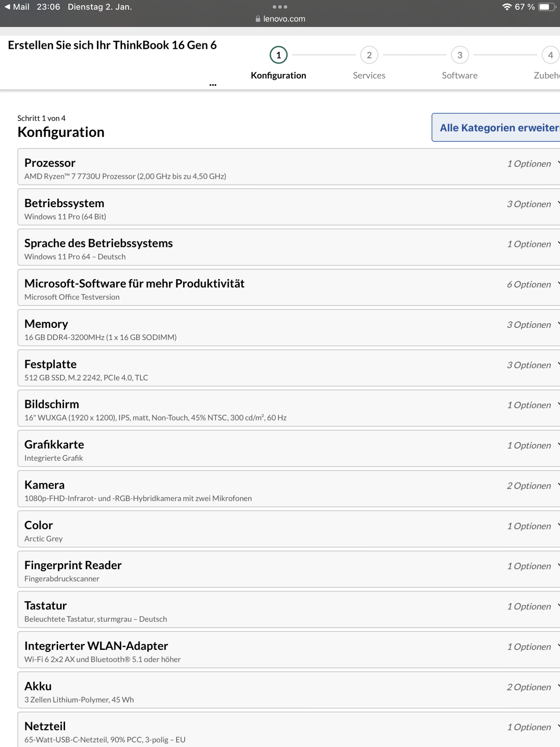Open the Software step label

[459, 75]
